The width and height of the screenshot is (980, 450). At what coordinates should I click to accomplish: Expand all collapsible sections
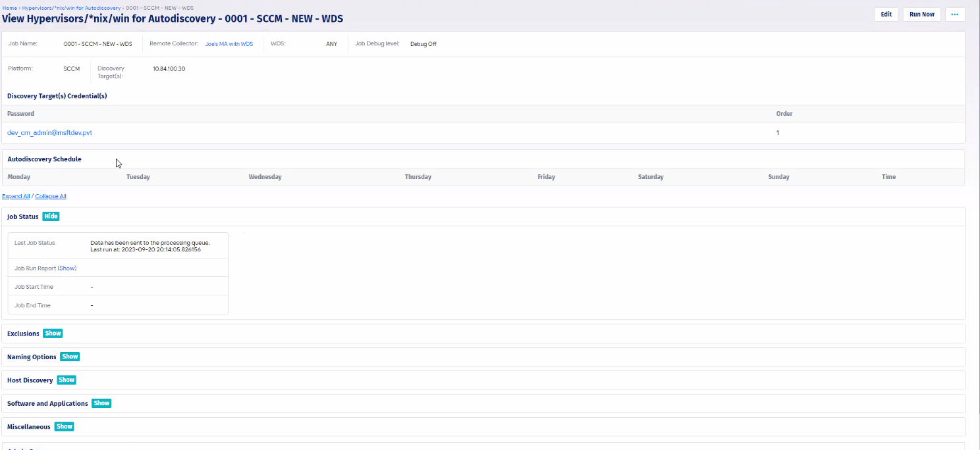(x=15, y=195)
